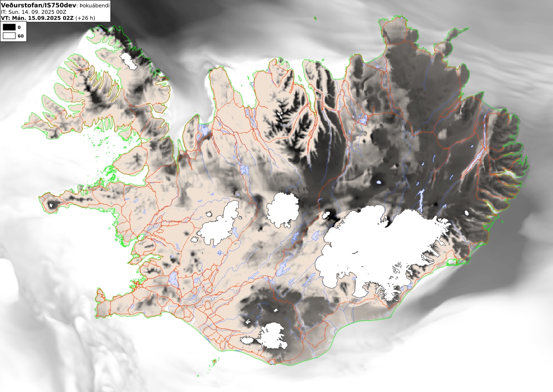Click the white legend swatch labeled 60

point(9,36)
